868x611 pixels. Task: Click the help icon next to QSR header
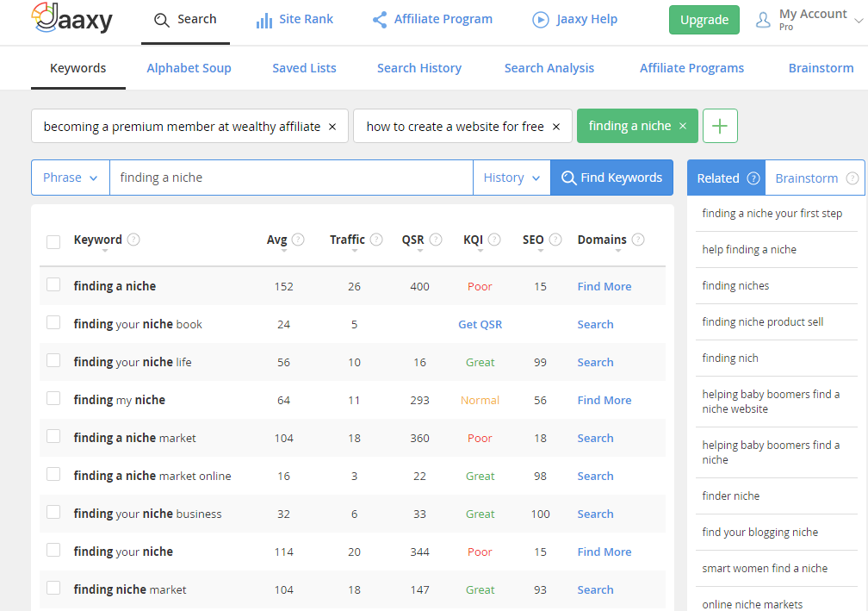(436, 240)
